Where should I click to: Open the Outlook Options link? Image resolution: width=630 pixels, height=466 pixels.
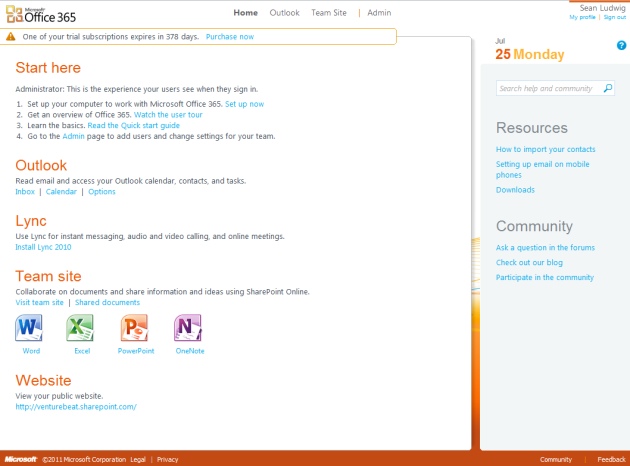(x=102, y=192)
